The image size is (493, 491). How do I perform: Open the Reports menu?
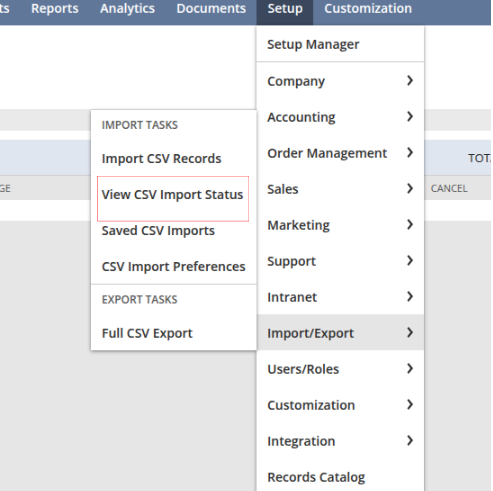(x=55, y=9)
